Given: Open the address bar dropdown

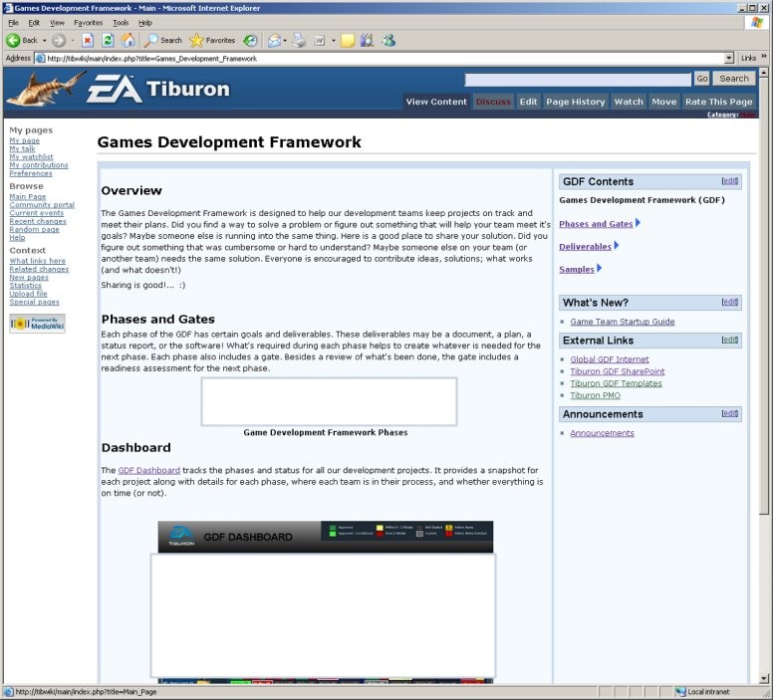Looking at the screenshot, I should [729, 59].
